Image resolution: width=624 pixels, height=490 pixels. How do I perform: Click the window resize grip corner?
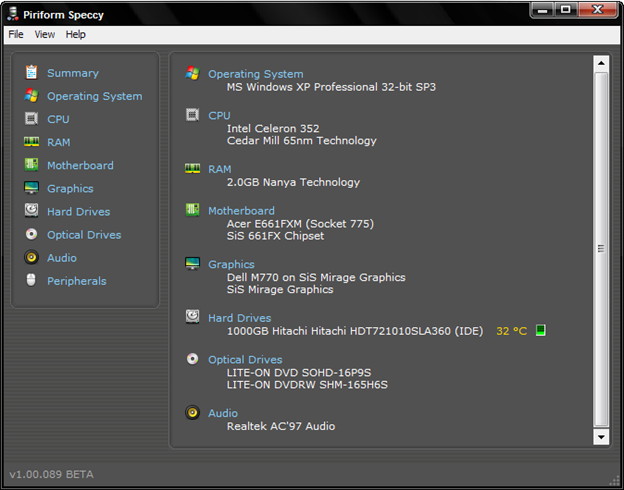point(615,481)
